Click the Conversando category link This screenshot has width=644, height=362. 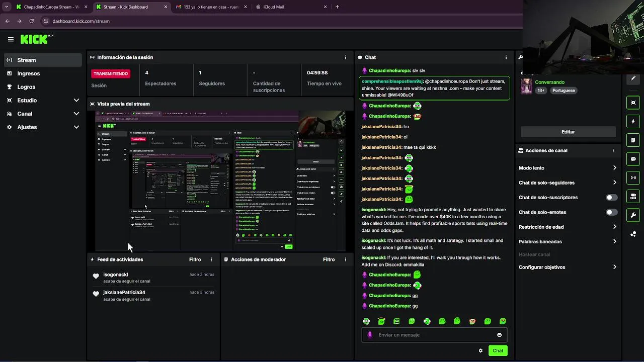pos(549,82)
